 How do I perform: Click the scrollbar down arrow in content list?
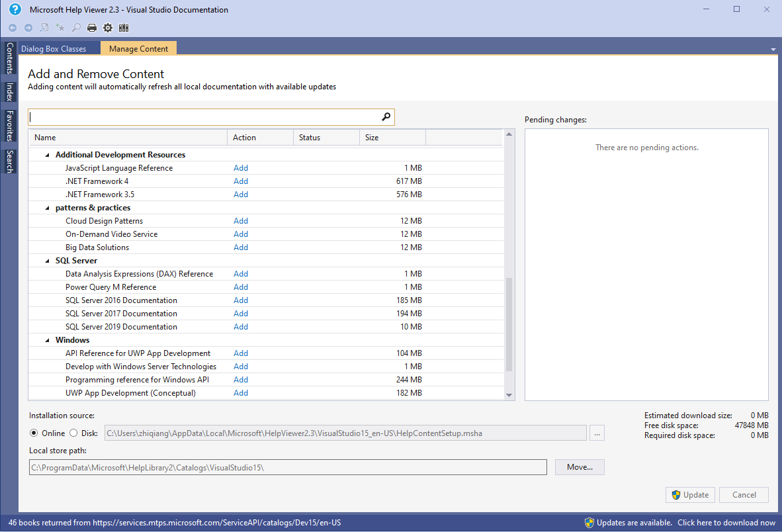pyautogui.click(x=509, y=395)
